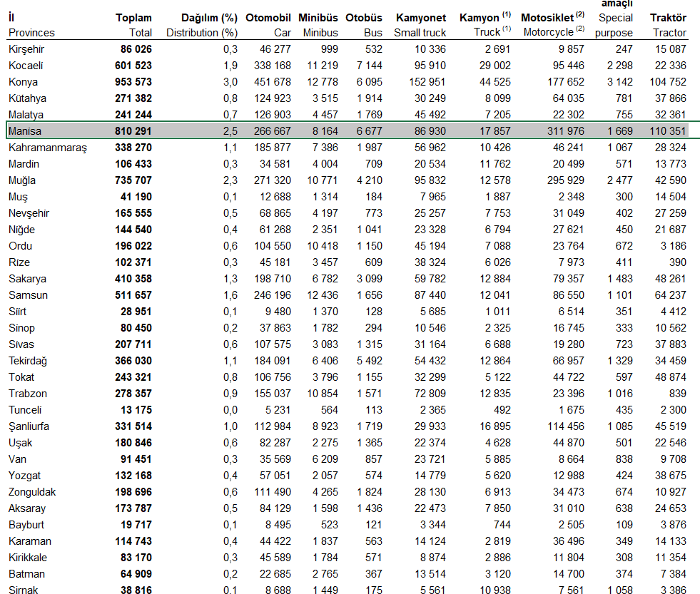The height and width of the screenshot is (594, 700).
Task: Select the Provinces header label
Action: (31, 33)
